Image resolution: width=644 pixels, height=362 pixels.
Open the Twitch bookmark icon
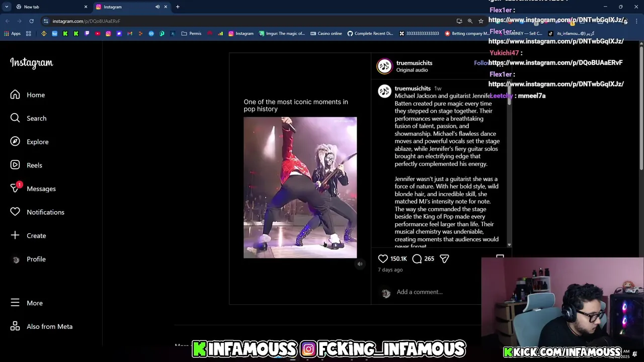point(87,34)
